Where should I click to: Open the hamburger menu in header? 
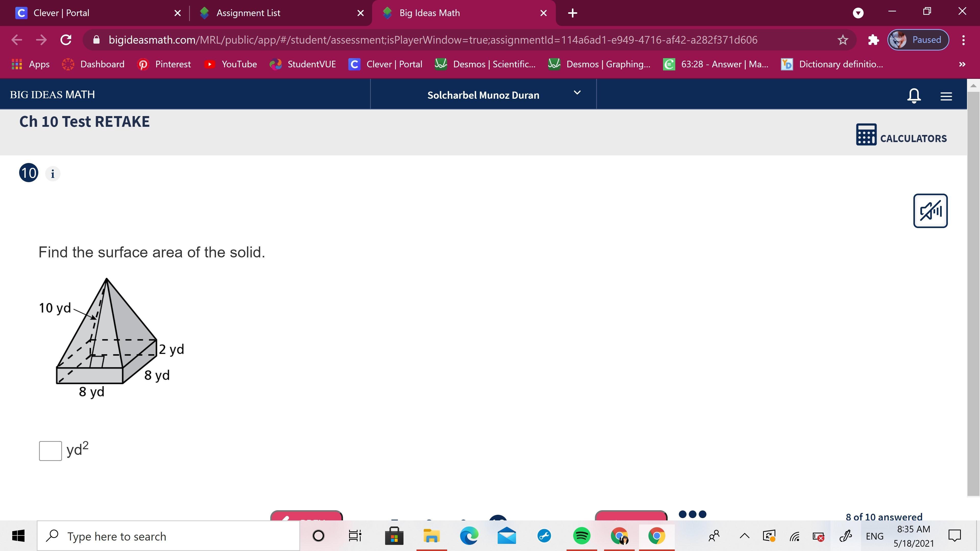(x=946, y=96)
